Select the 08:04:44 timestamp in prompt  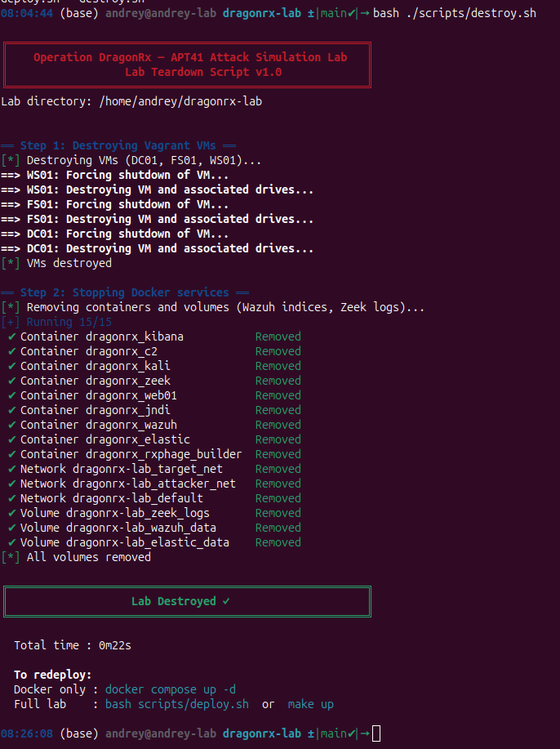pyautogui.click(x=27, y=13)
